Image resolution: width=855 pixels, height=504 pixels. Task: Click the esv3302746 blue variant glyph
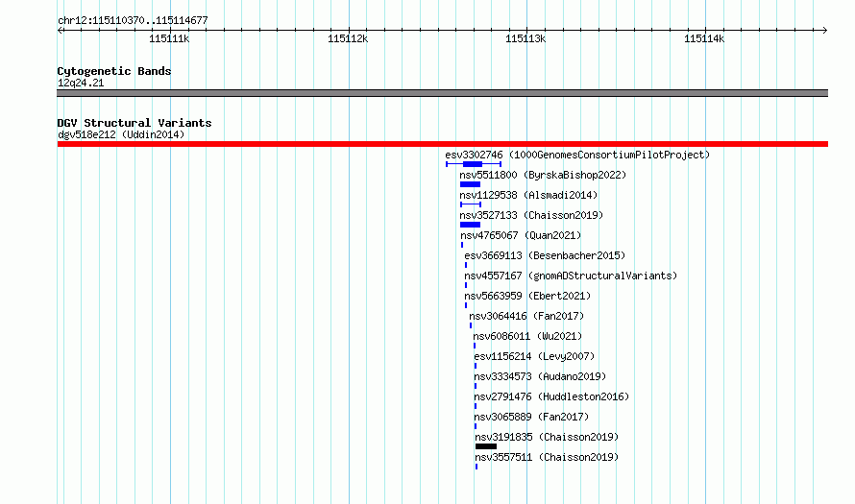(x=474, y=164)
